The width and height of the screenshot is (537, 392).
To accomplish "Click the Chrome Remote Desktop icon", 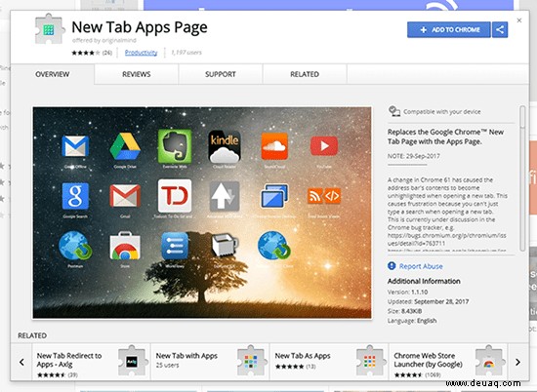I will click(274, 196).
